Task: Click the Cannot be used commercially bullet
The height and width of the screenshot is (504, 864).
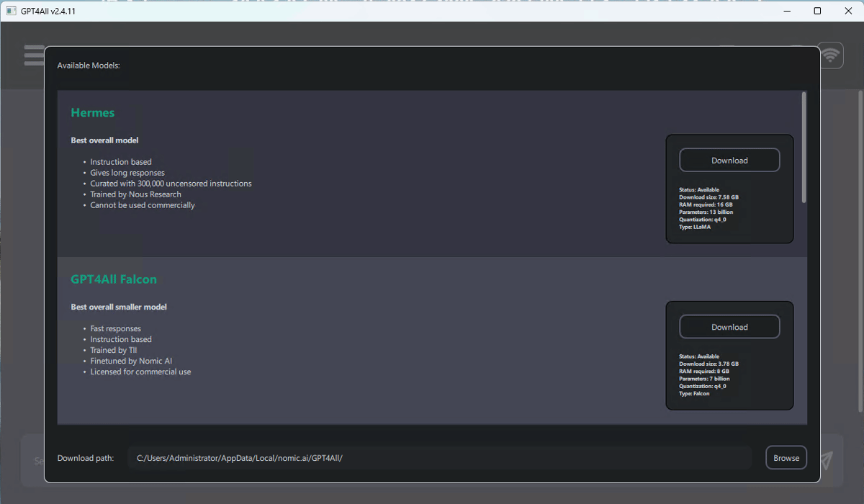Action: point(142,204)
